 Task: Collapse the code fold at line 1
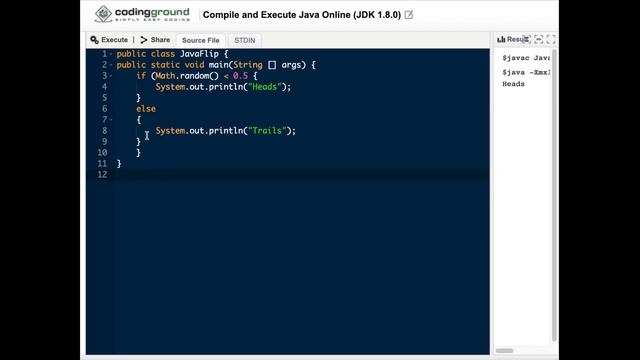pyautogui.click(x=111, y=54)
